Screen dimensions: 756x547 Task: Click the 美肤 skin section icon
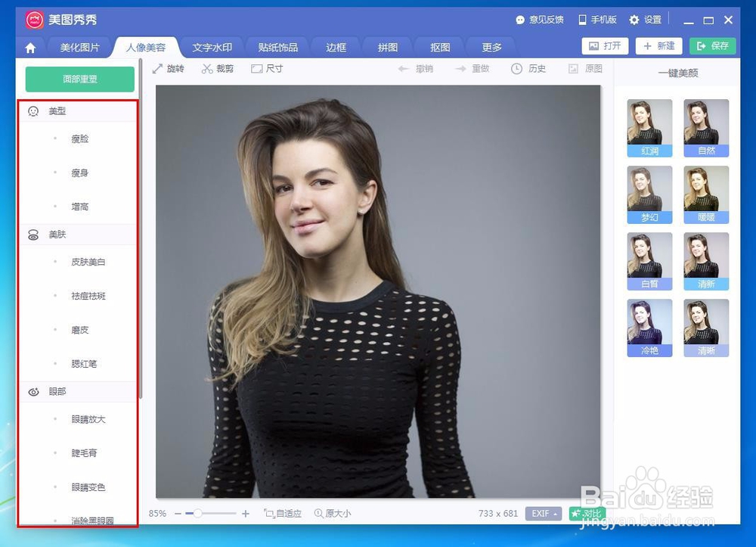pyautogui.click(x=33, y=235)
